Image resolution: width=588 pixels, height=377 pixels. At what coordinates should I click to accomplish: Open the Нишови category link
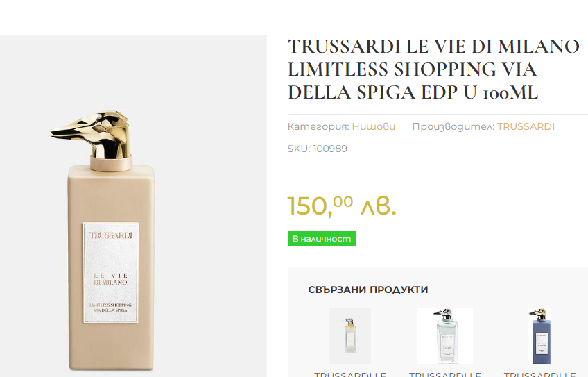(x=374, y=126)
